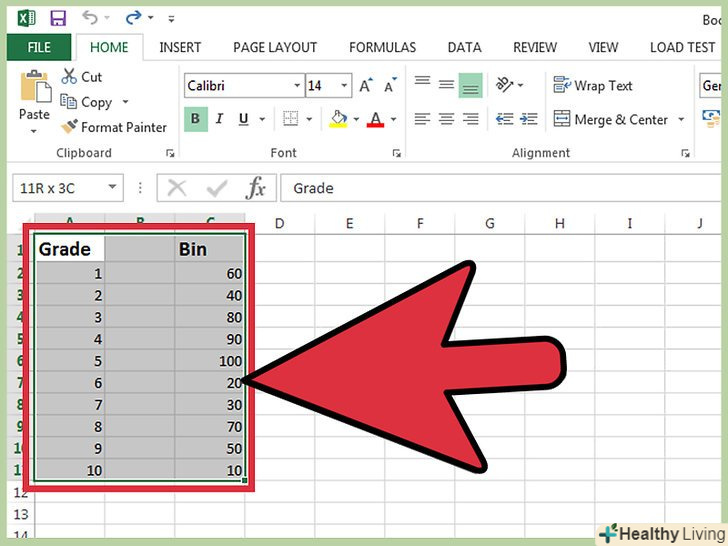This screenshot has width=728, height=546.
Task: Click the formula bar containing Grade
Action: pos(501,188)
